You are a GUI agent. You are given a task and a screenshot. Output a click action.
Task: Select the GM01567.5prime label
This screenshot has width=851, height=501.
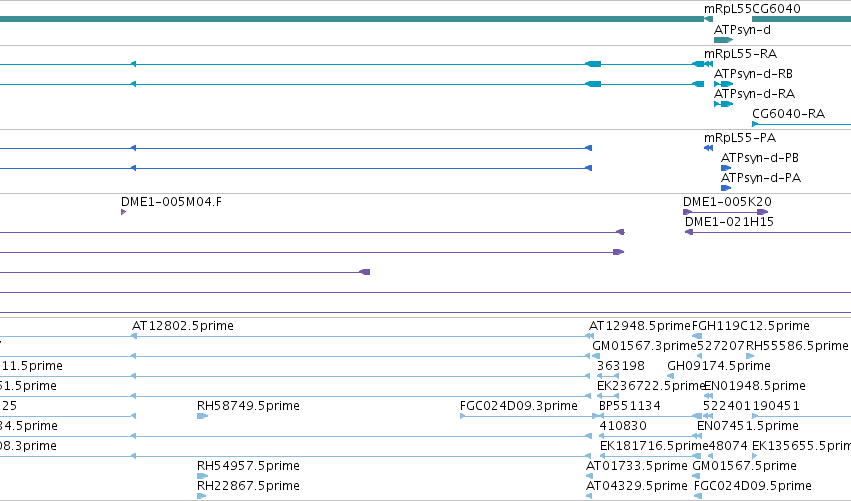click(745, 466)
